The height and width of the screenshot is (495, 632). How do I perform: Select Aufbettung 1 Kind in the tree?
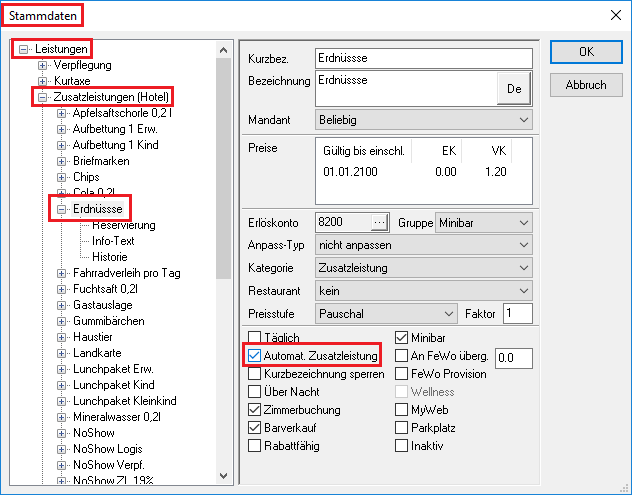[x=115, y=145]
